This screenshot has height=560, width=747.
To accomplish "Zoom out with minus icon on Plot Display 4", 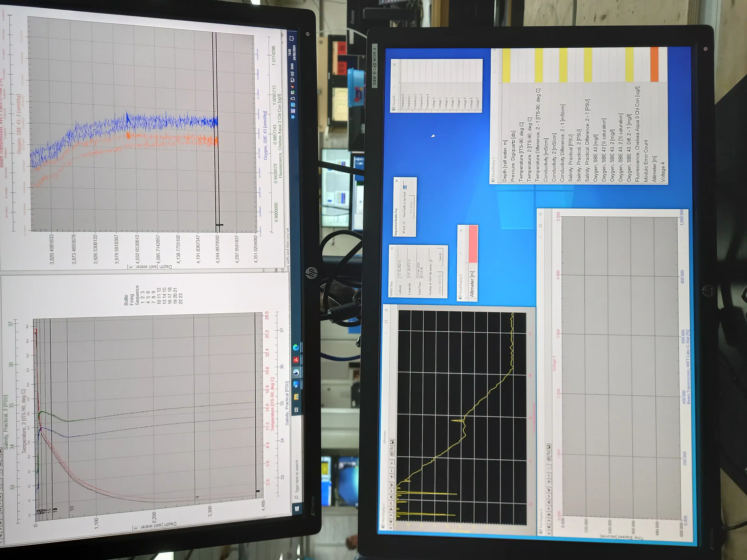I will [549, 476].
